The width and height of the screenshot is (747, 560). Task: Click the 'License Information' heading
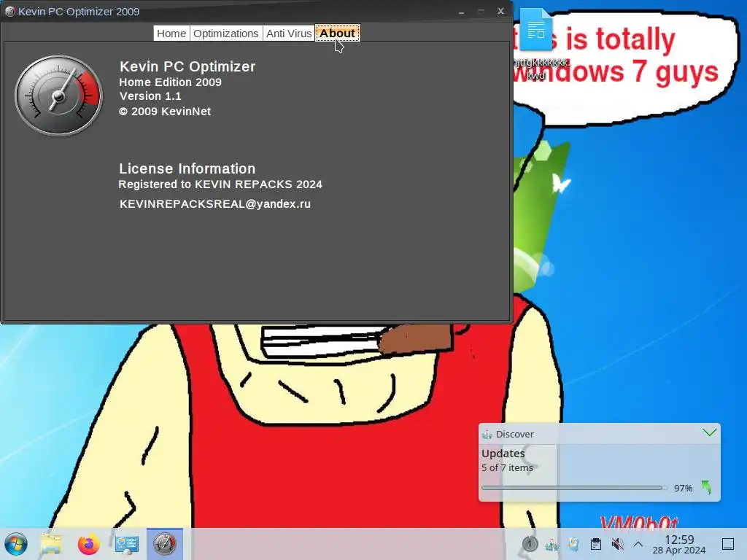pos(187,168)
